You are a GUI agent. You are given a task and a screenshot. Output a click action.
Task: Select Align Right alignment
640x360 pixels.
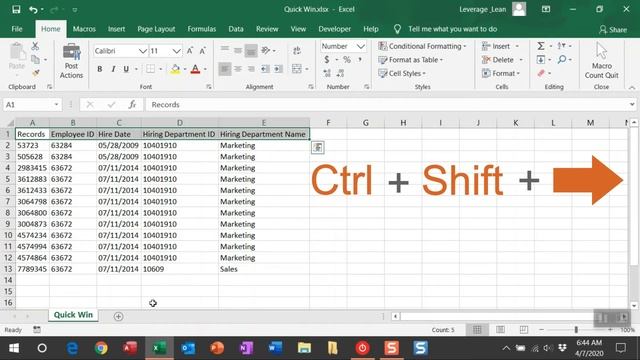[x=251, y=69]
